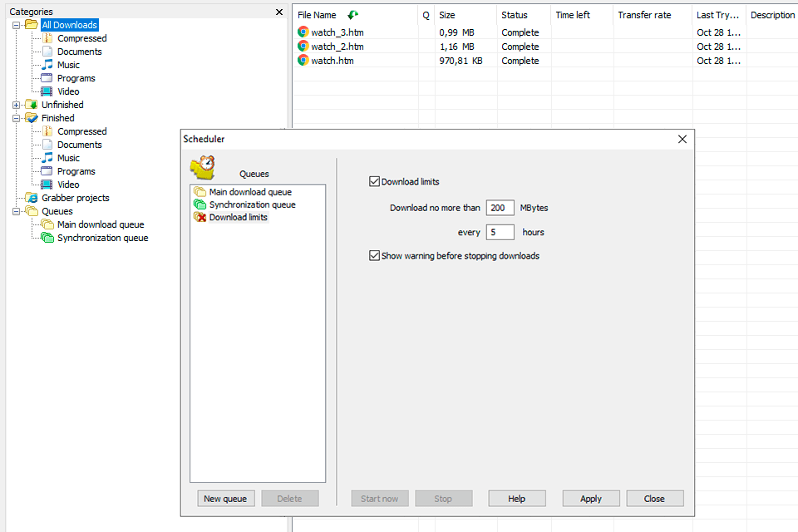This screenshot has width=798, height=532.
Task: Click the MBytes limit input field
Action: pyautogui.click(x=500, y=207)
